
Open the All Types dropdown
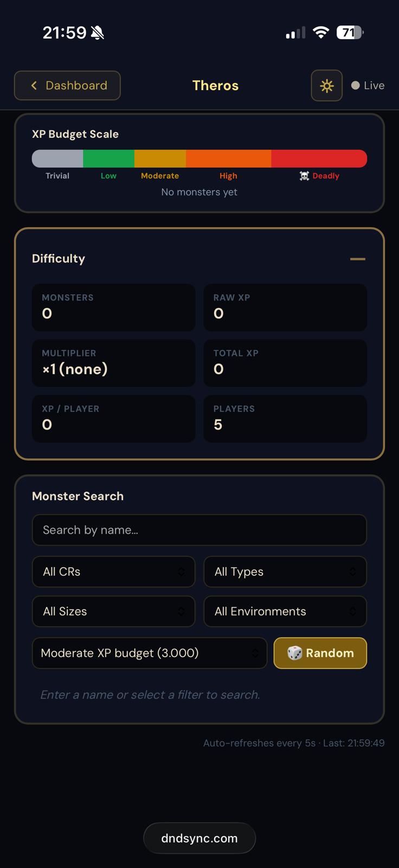pyautogui.click(x=285, y=572)
